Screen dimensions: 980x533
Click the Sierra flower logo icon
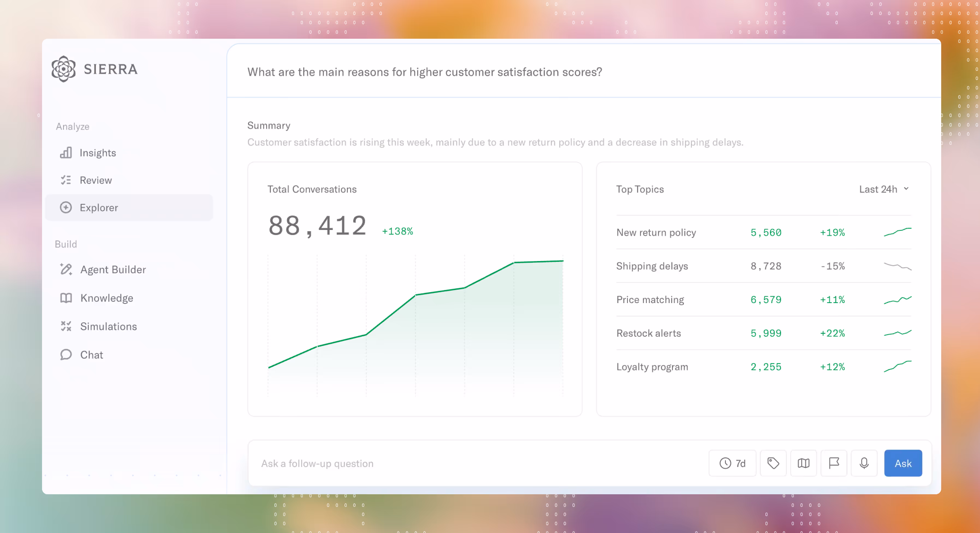tap(64, 69)
